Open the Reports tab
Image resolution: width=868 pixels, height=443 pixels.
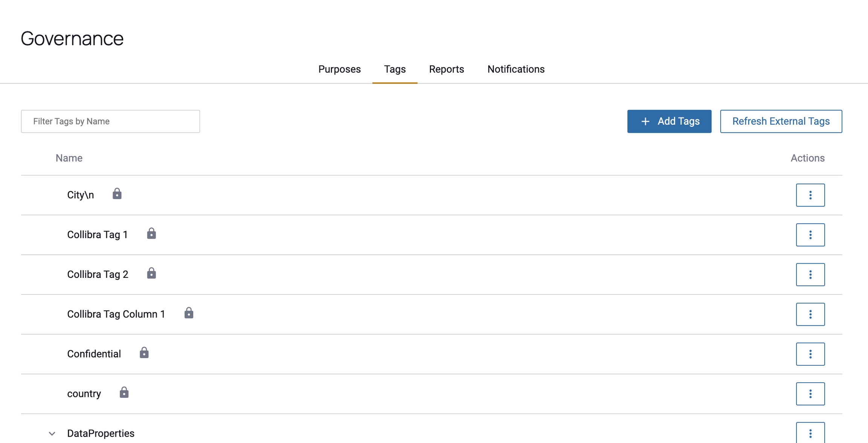[446, 69]
